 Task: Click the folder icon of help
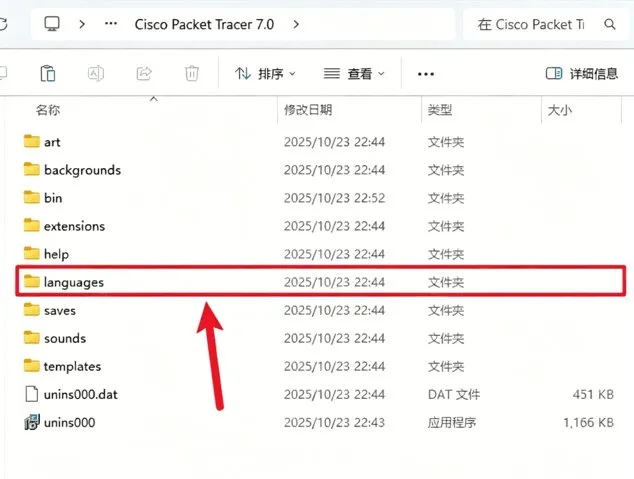(x=32, y=253)
